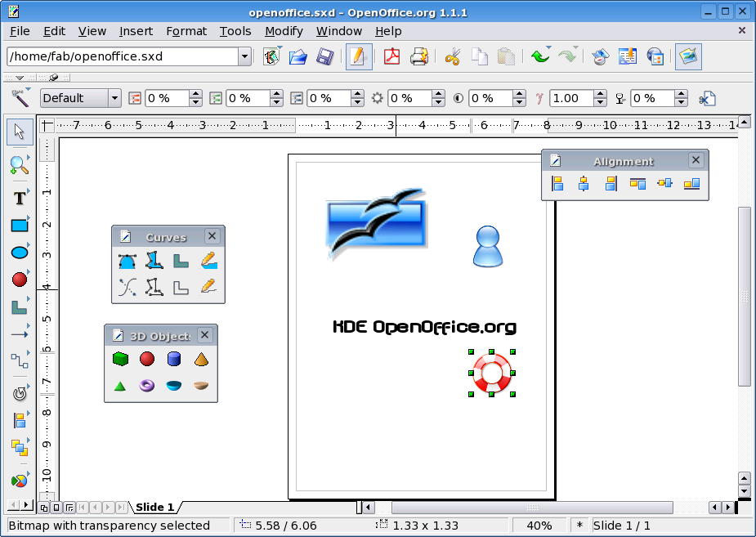Open the Tools menu

pos(235,31)
